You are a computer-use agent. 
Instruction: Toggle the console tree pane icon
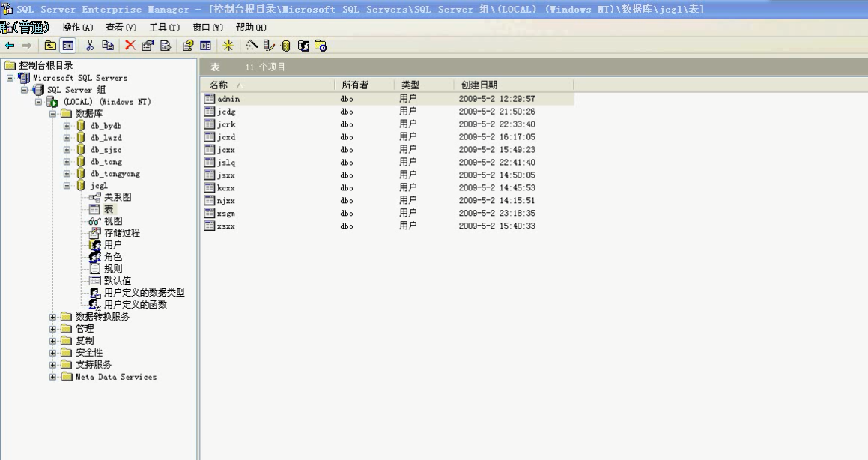(x=67, y=46)
